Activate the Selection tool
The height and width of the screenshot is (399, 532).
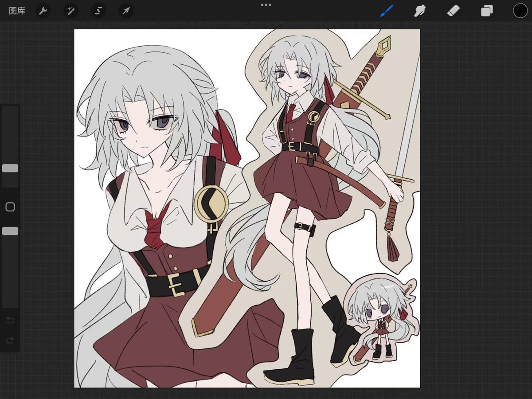click(x=98, y=11)
